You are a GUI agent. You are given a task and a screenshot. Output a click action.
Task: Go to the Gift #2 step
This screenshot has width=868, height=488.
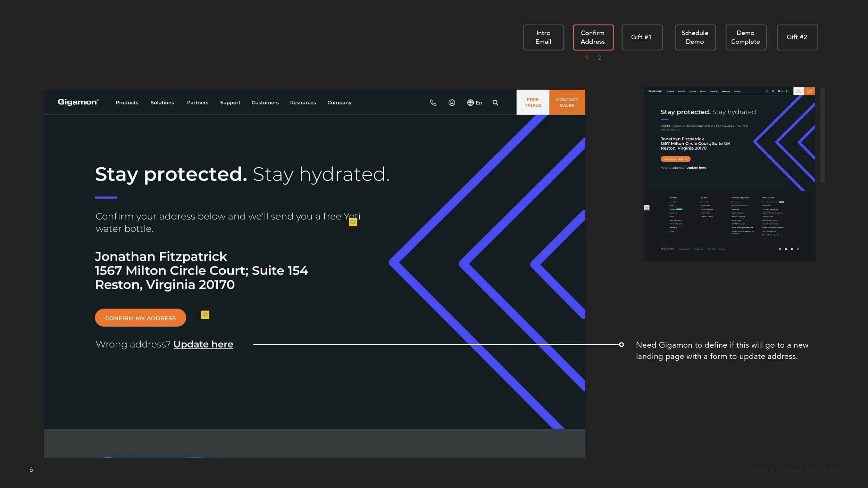click(x=798, y=37)
